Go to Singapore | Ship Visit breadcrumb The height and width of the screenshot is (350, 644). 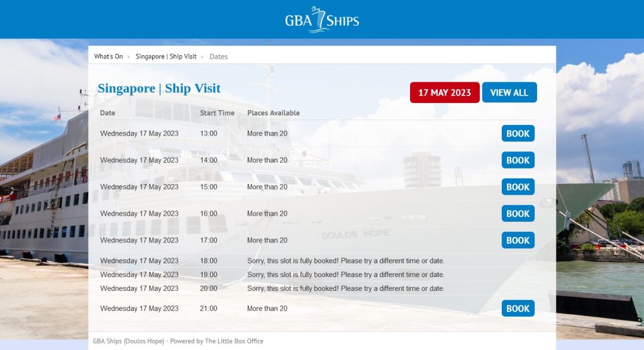pyautogui.click(x=166, y=57)
